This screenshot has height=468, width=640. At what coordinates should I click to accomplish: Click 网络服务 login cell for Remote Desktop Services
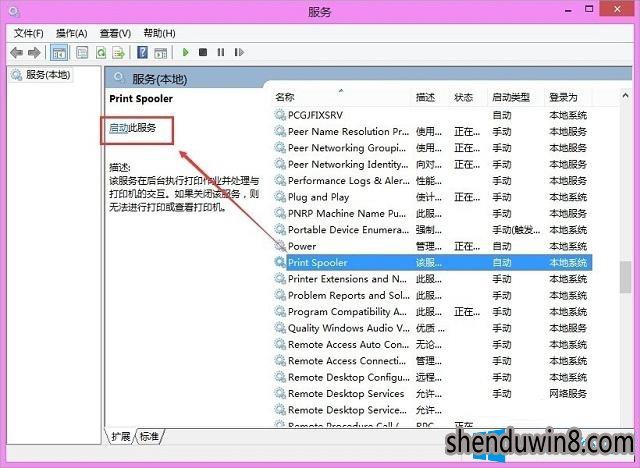568,393
